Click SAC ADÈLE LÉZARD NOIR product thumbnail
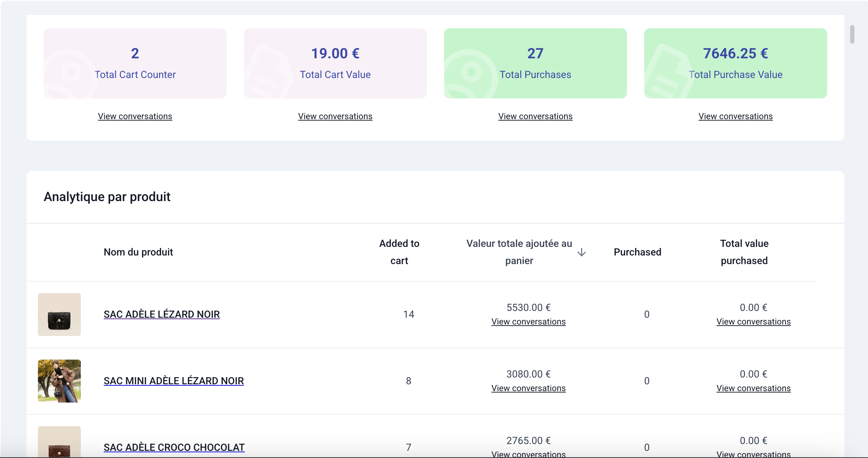 pos(59,314)
